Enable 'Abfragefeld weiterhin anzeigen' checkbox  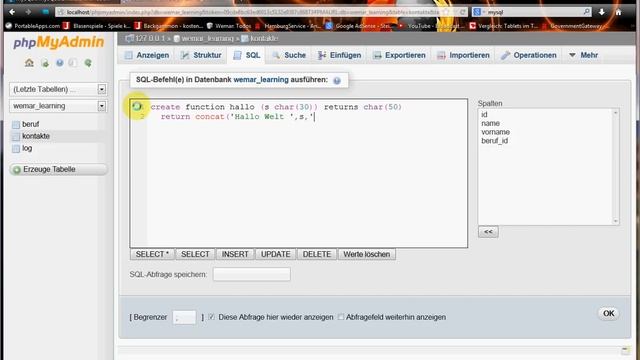pos(341,317)
